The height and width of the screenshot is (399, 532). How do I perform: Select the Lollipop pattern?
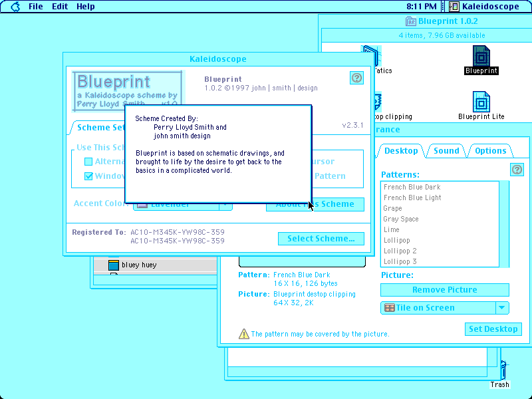[440, 240]
